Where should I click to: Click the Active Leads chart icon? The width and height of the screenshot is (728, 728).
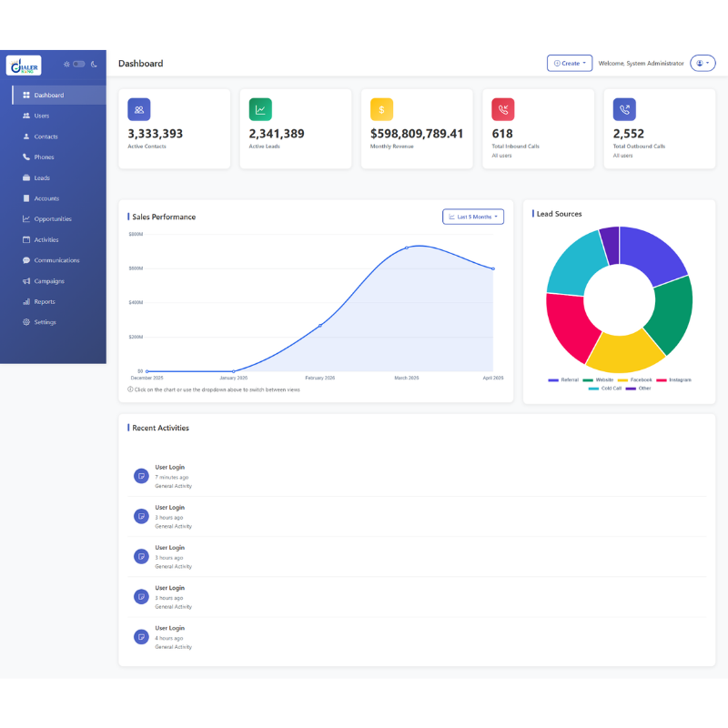click(x=260, y=109)
